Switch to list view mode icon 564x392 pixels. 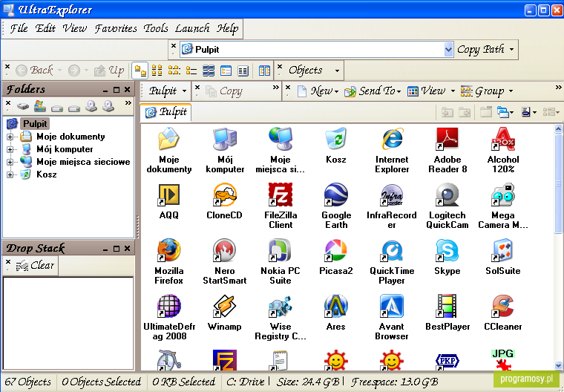point(191,71)
